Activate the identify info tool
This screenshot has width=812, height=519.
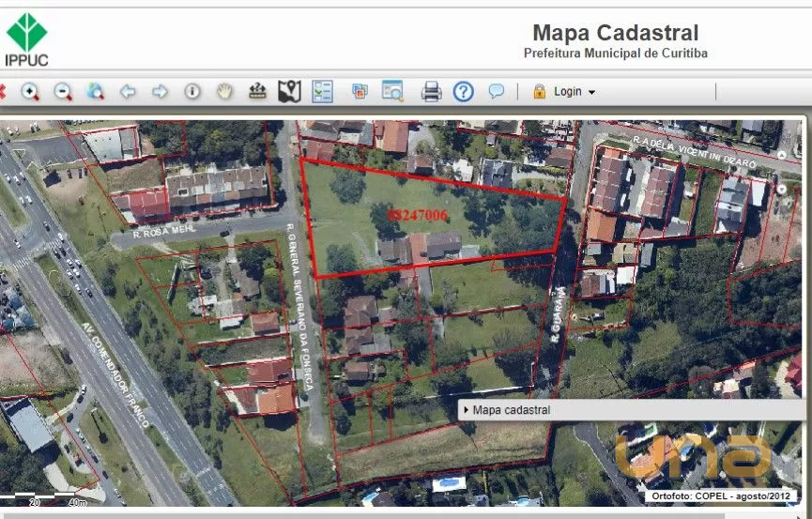192,91
